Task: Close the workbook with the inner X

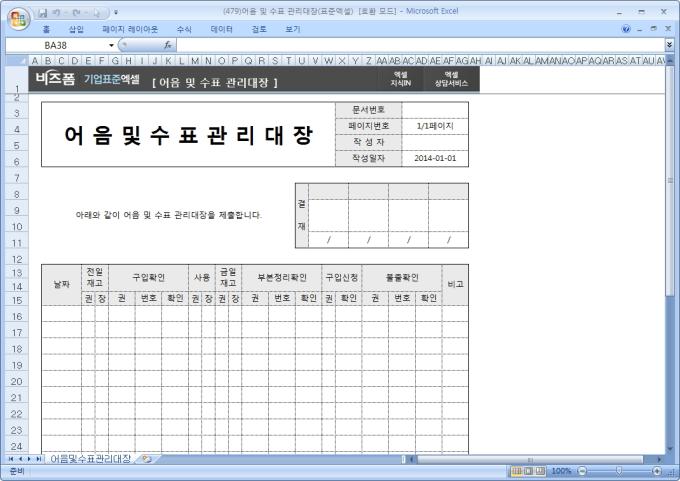Action: point(668,29)
